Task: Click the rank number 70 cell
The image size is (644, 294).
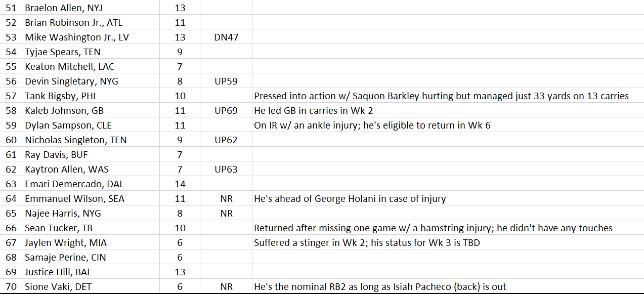Action: pyautogui.click(x=11, y=286)
